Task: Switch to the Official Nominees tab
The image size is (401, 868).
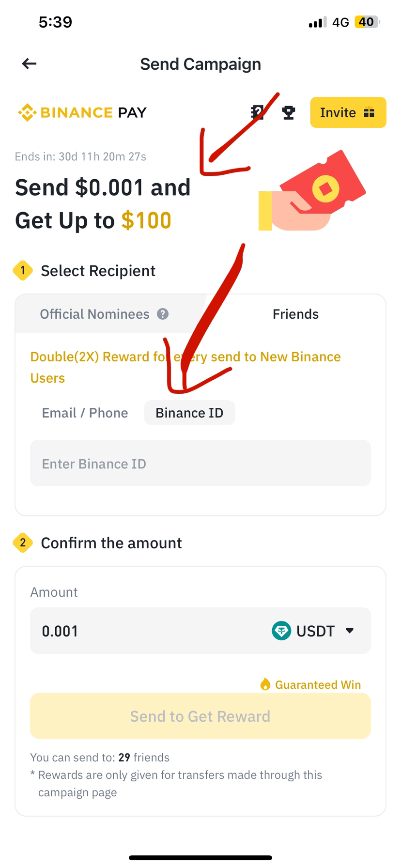Action: click(104, 314)
